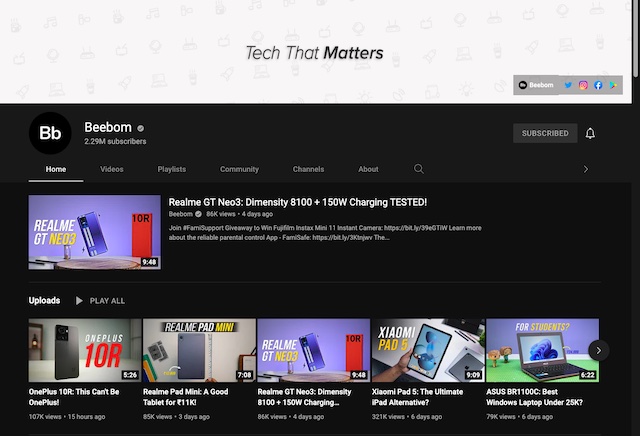The image size is (640, 436).
Task: Click the Realme GT Neo3 title in Uploads row
Action: (x=304, y=397)
